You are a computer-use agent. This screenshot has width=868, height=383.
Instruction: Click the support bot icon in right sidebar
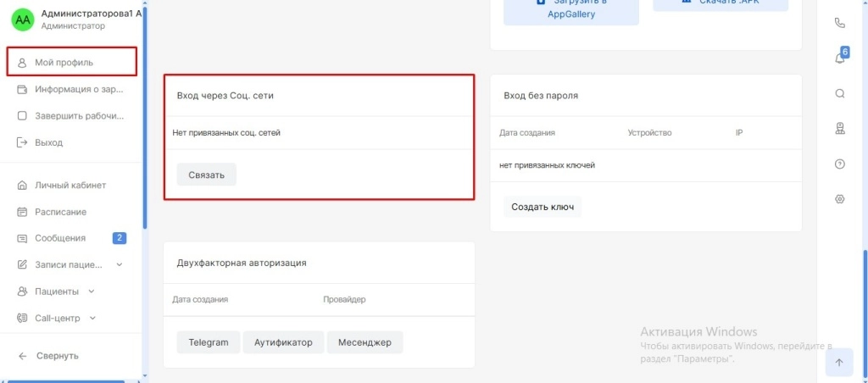pyautogui.click(x=840, y=129)
